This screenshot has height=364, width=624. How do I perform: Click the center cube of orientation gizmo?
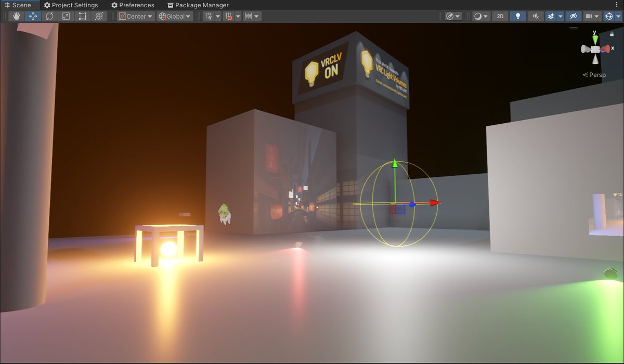click(595, 49)
